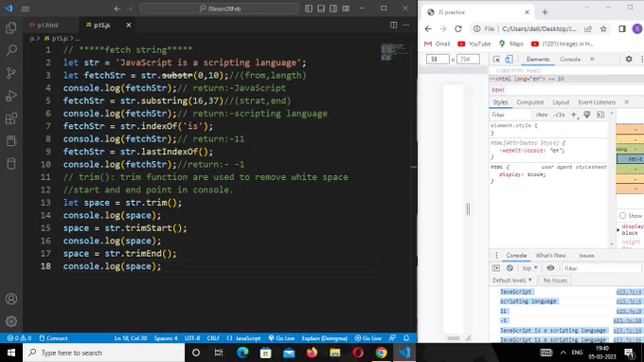Open the Manage gear in VS Code
Viewport: 644px width, 362px height.
pos(11,321)
